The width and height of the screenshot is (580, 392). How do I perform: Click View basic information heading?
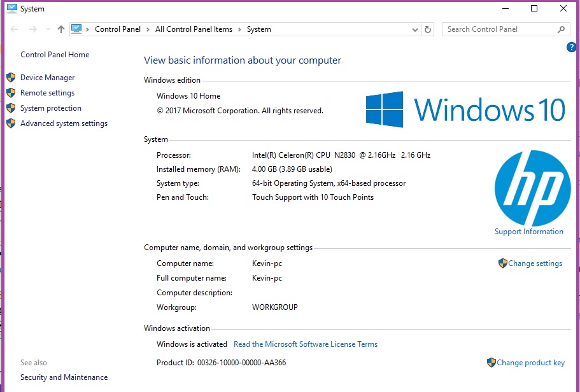(243, 60)
